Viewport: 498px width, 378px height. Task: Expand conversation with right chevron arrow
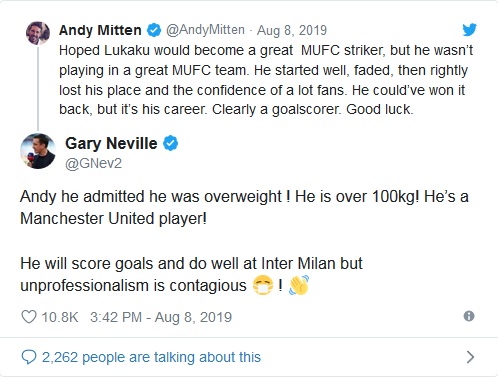(x=470, y=357)
